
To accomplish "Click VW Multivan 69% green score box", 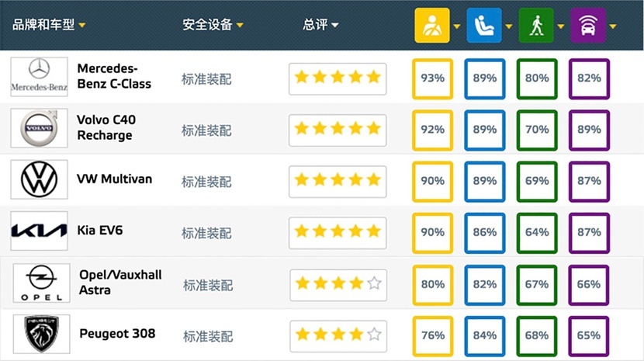I will pos(537,182).
